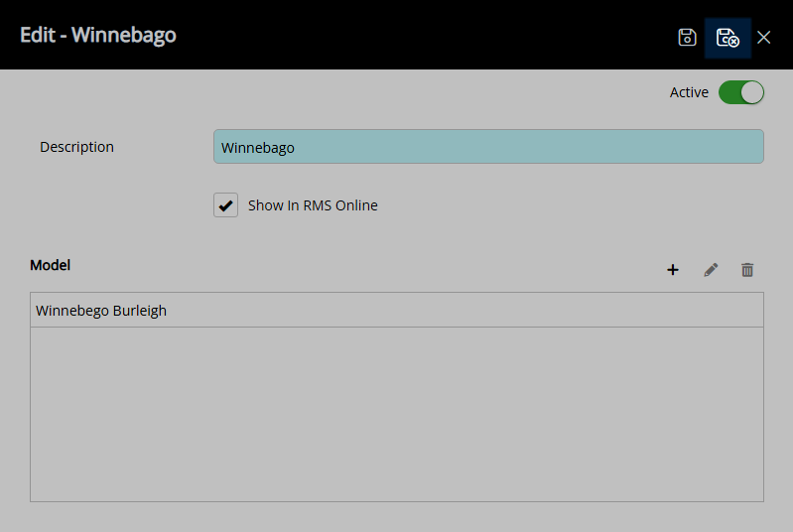
Task: Click the Edit - Winnebago title text
Action: click(x=98, y=35)
